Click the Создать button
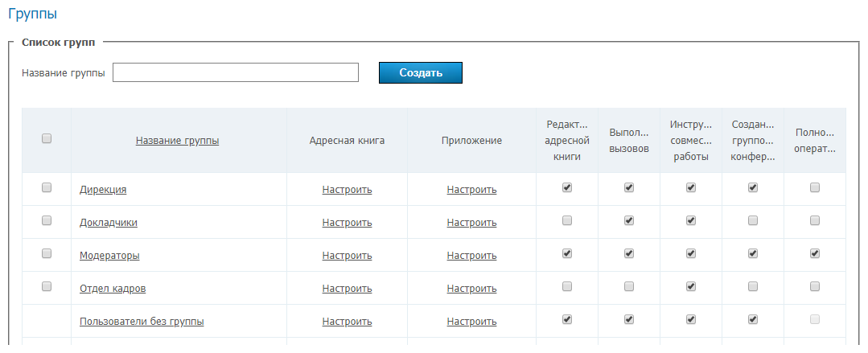Screen dimensions: 868x353 click(x=420, y=72)
